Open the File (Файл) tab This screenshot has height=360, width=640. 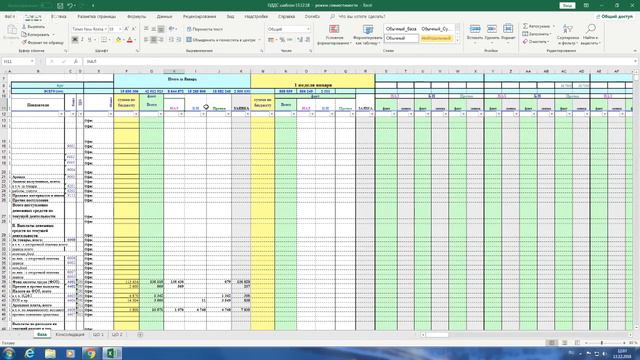click(x=10, y=17)
